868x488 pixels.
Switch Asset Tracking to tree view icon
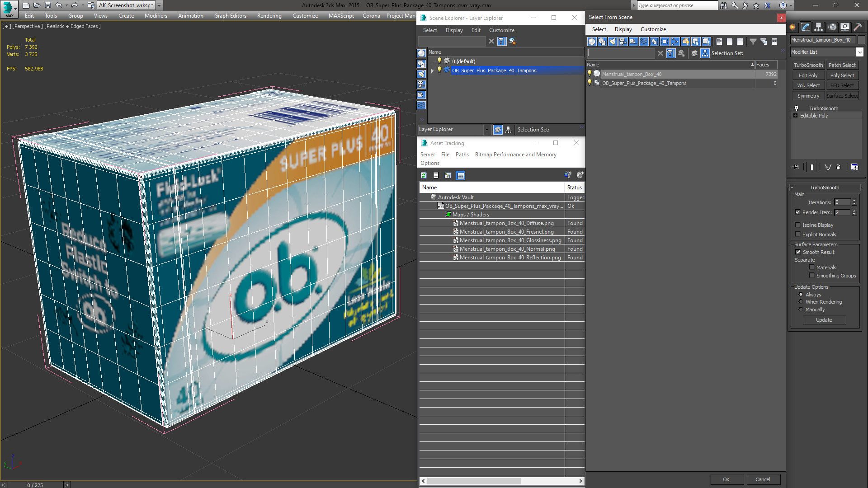coord(448,175)
